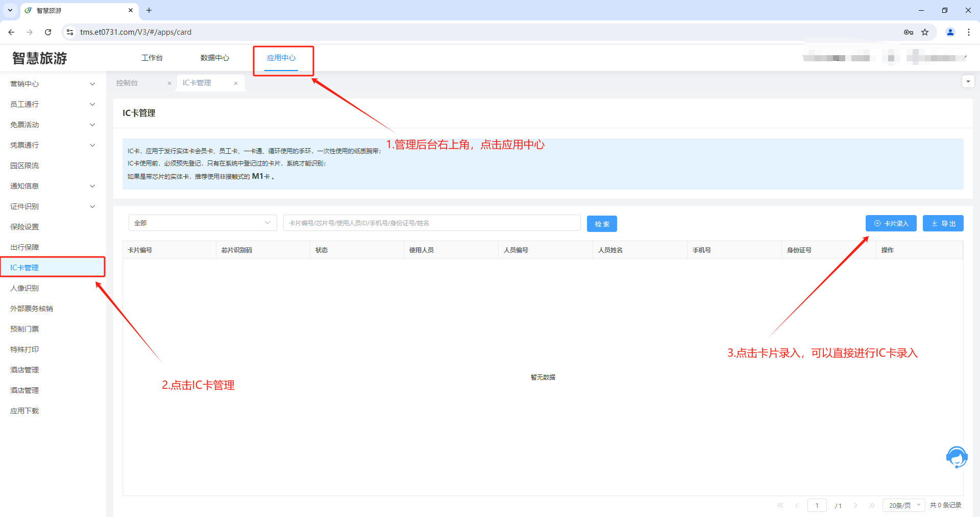Click the browser reload icon
This screenshot has width=980, height=517.
48,32
